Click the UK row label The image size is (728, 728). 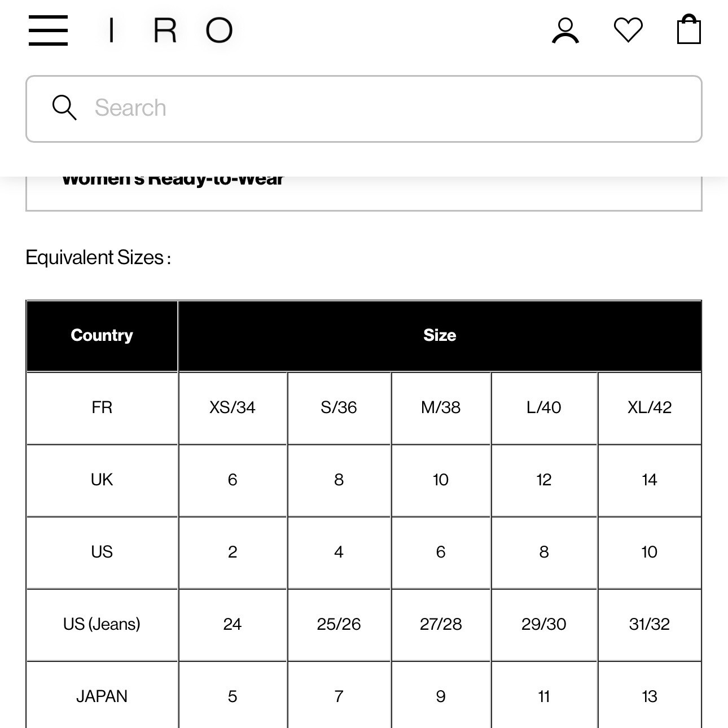click(x=102, y=480)
